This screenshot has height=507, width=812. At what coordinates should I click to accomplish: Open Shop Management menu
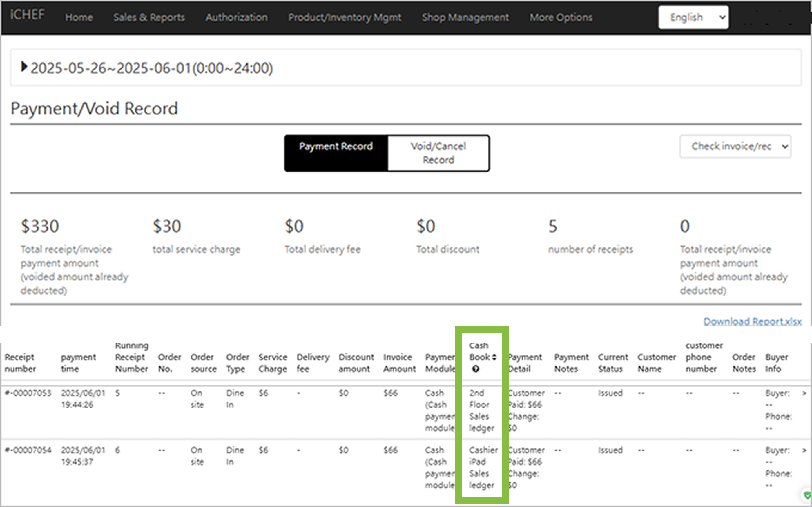[x=465, y=17]
